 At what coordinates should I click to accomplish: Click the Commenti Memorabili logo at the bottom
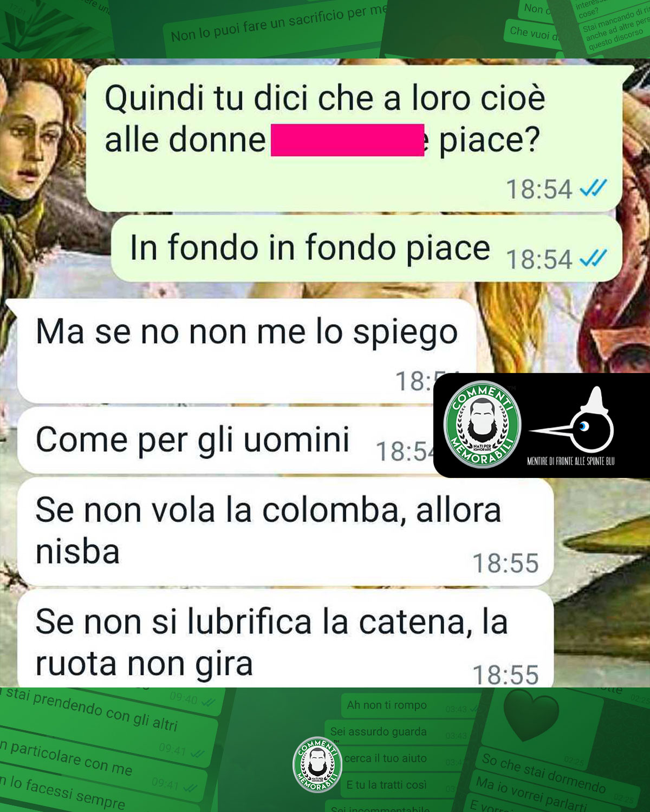click(318, 764)
